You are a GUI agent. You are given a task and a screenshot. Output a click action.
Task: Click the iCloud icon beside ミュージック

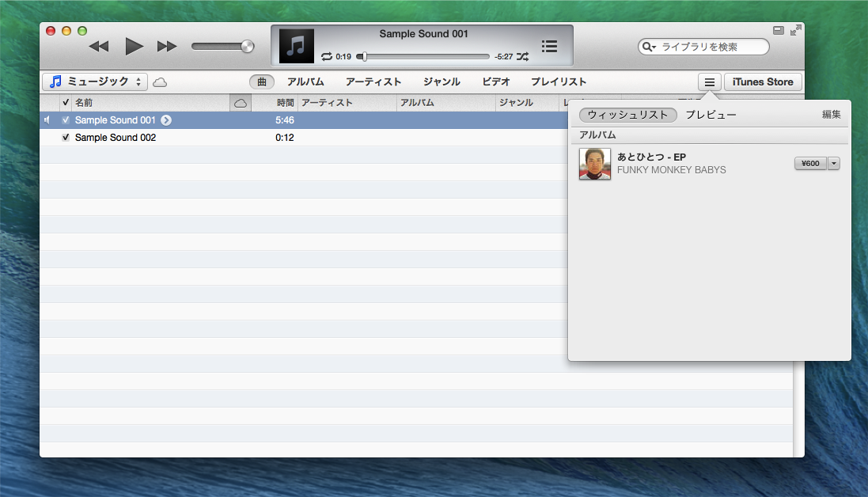[160, 82]
